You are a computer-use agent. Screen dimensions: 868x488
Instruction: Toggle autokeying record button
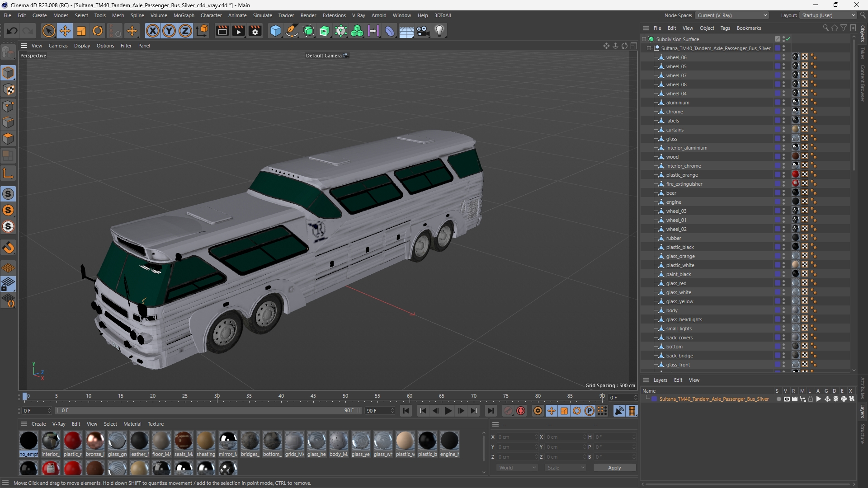(x=521, y=411)
